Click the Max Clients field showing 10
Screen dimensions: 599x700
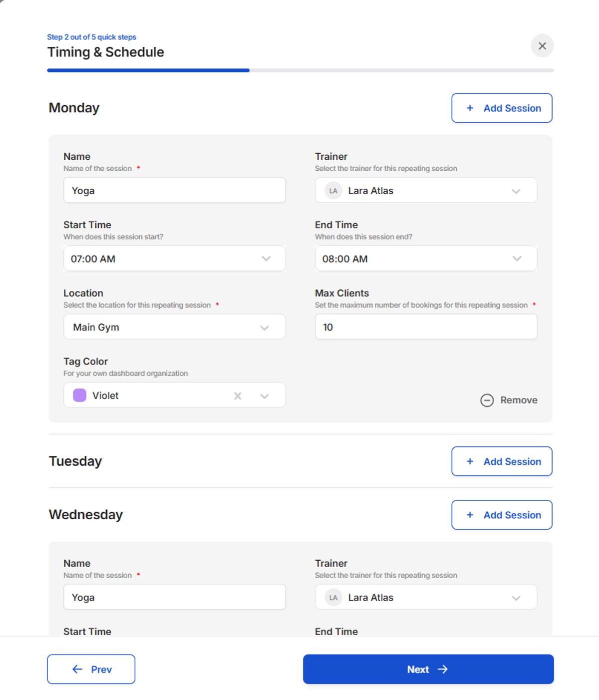point(426,327)
